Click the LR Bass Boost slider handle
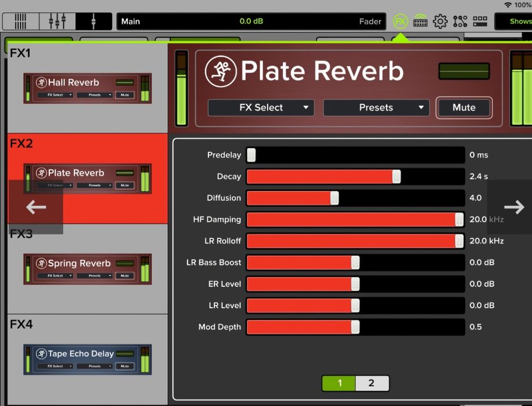The height and width of the screenshot is (406, 532). [x=355, y=263]
